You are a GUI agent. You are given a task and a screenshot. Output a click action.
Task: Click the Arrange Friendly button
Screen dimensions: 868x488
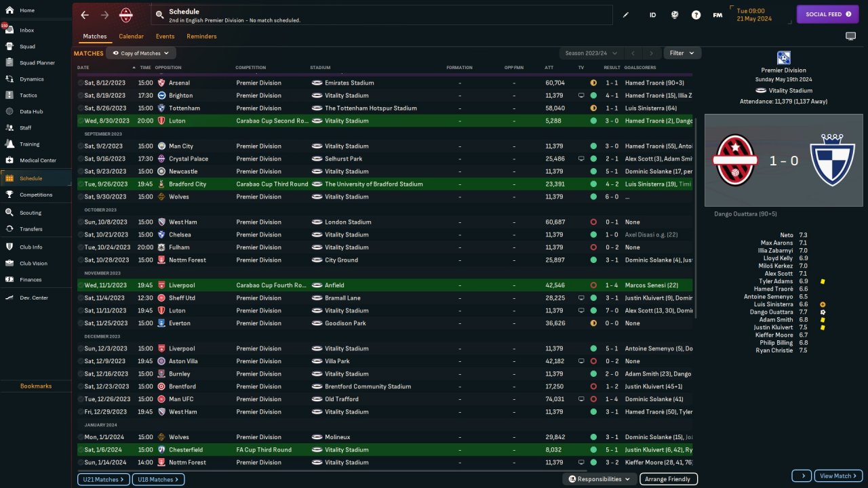[668, 479]
